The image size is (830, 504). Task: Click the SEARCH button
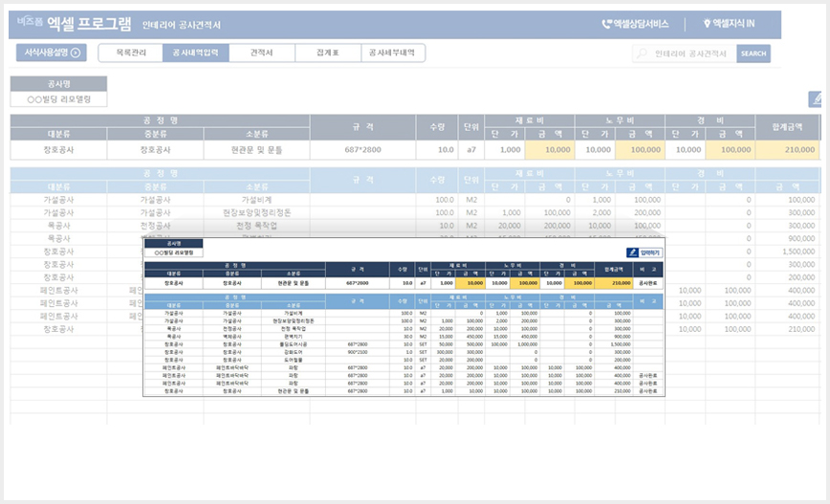click(x=754, y=54)
